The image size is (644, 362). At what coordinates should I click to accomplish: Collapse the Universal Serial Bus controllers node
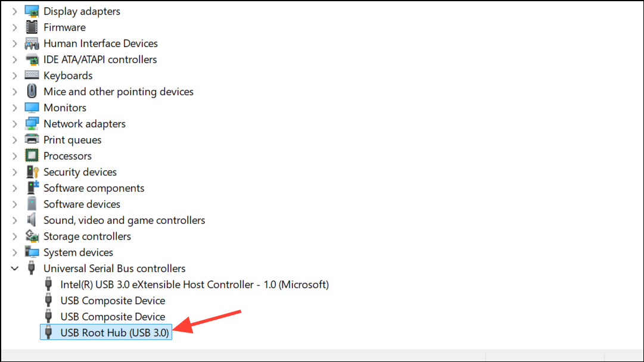coord(15,269)
